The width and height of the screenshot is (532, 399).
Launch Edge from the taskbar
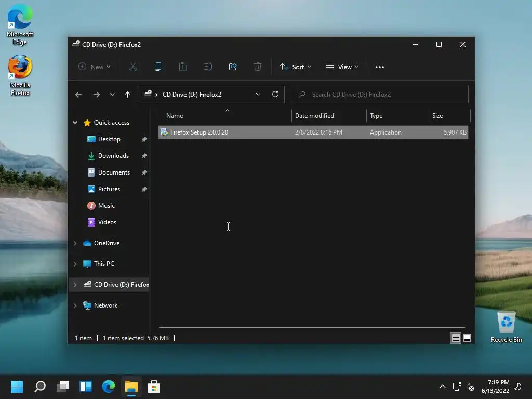(109, 387)
